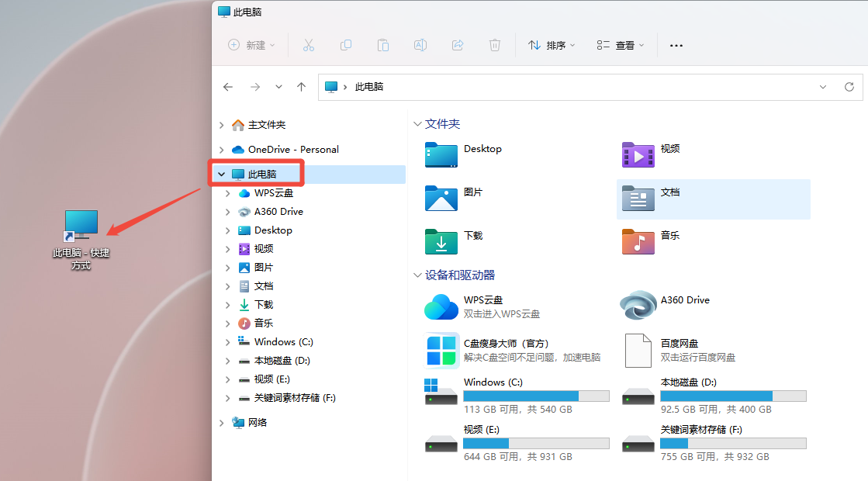This screenshot has width=868, height=481.
Task: Click the "113 GB 可用, 共 540 GB" text
Action: (x=518, y=410)
